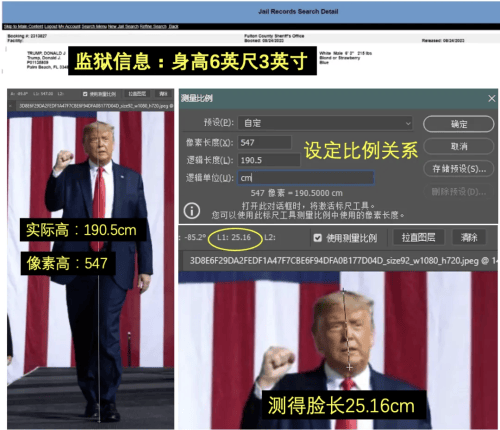
Task: Close the document tab in left window
Action: pyautogui.click(x=10, y=106)
